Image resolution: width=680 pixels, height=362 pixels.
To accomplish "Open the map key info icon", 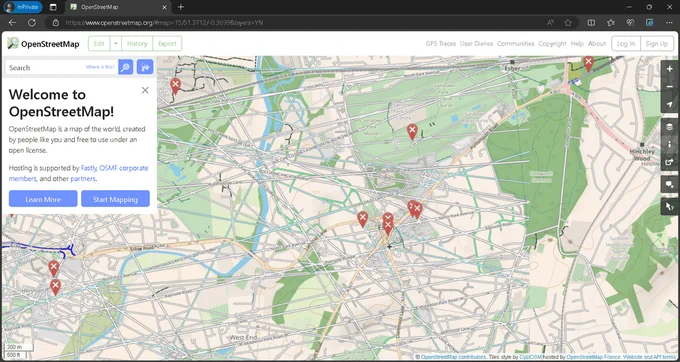I will click(670, 144).
